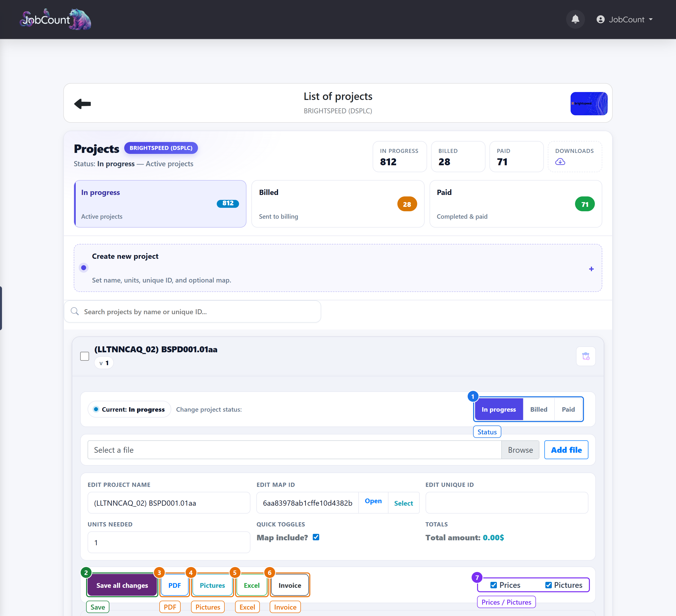Toggle the Prices checkbox

tap(493, 585)
